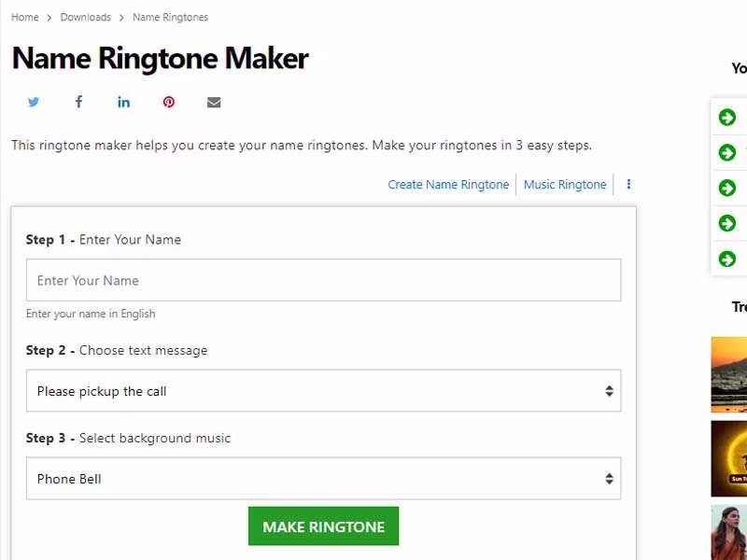Open the sunset trending thumbnail
This screenshot has width=747, height=560.
[x=729, y=374]
